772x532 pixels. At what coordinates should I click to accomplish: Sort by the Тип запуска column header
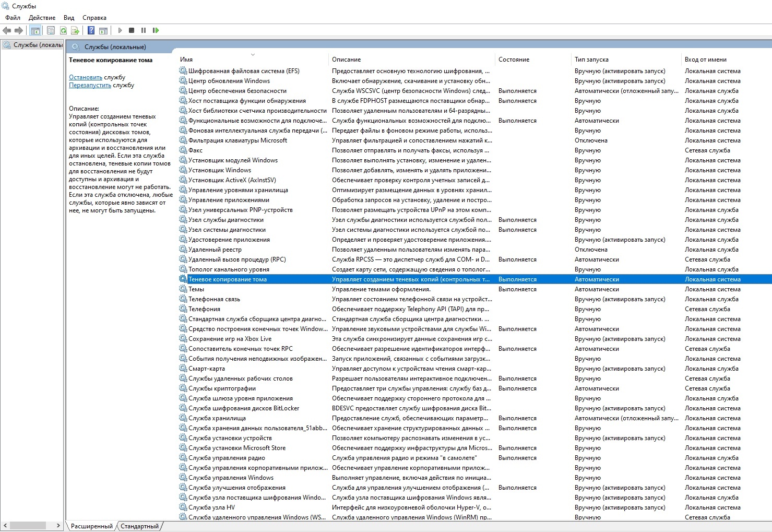click(x=626, y=59)
